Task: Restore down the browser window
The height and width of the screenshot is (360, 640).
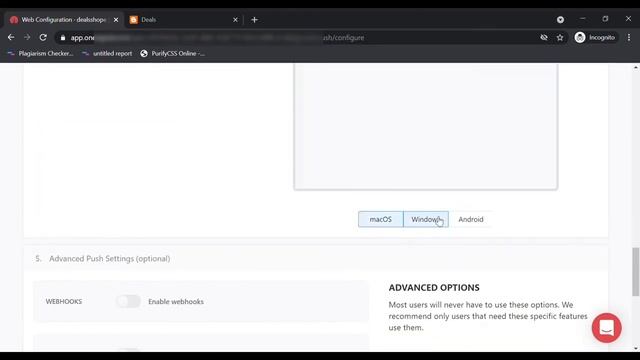Action: 605,19
